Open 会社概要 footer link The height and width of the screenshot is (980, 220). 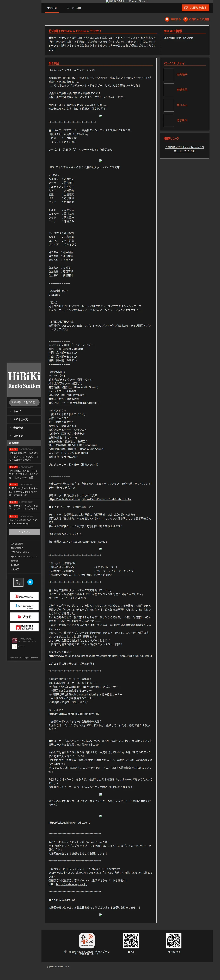point(15,570)
